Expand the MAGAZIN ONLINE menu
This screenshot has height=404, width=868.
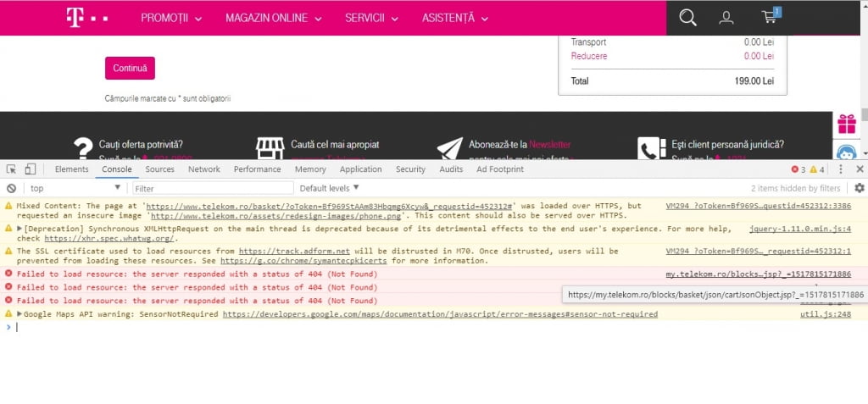pyautogui.click(x=274, y=19)
